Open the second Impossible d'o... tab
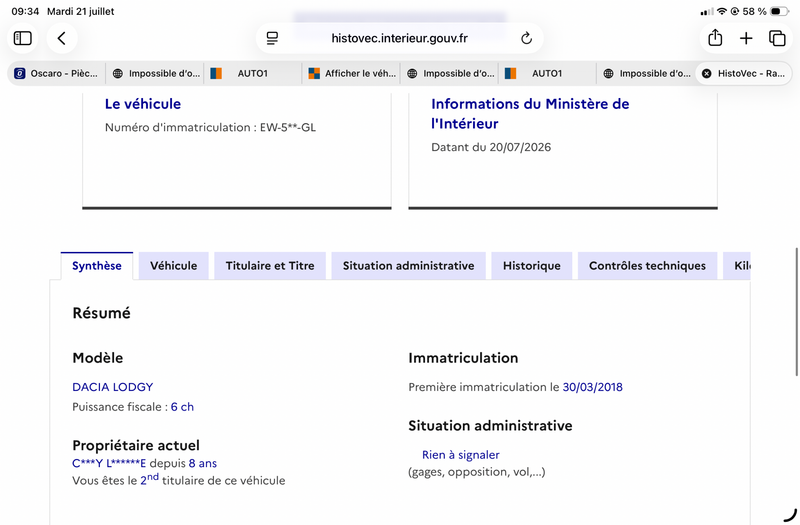 [x=450, y=73]
